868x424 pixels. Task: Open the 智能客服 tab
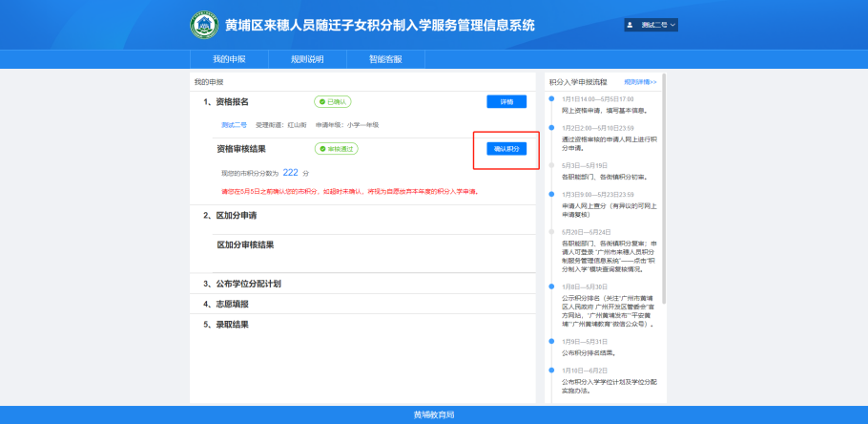pos(385,59)
